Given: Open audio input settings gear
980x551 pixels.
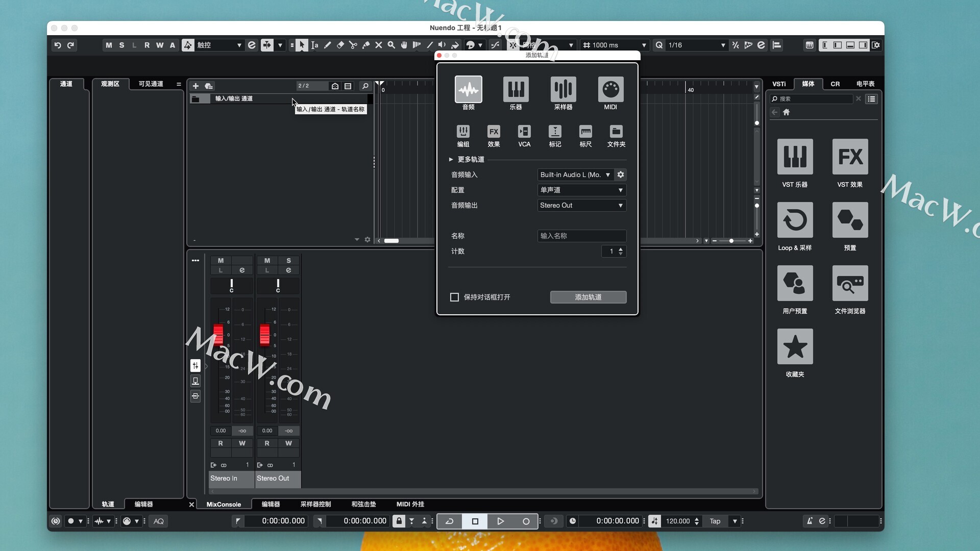Looking at the screenshot, I should click(x=621, y=174).
